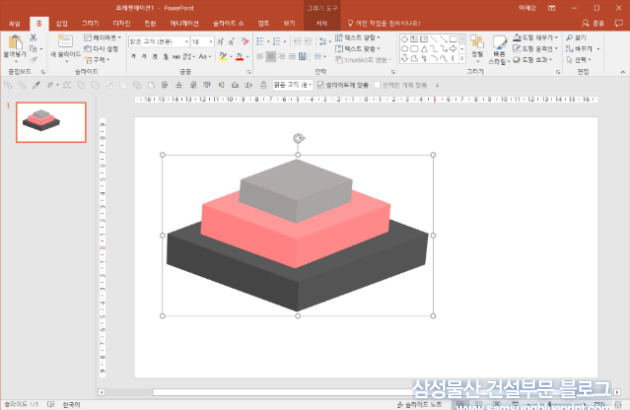The width and height of the screenshot is (630, 410).
Task: Click the New Slide (새 슬라이드) icon
Action: [65, 41]
